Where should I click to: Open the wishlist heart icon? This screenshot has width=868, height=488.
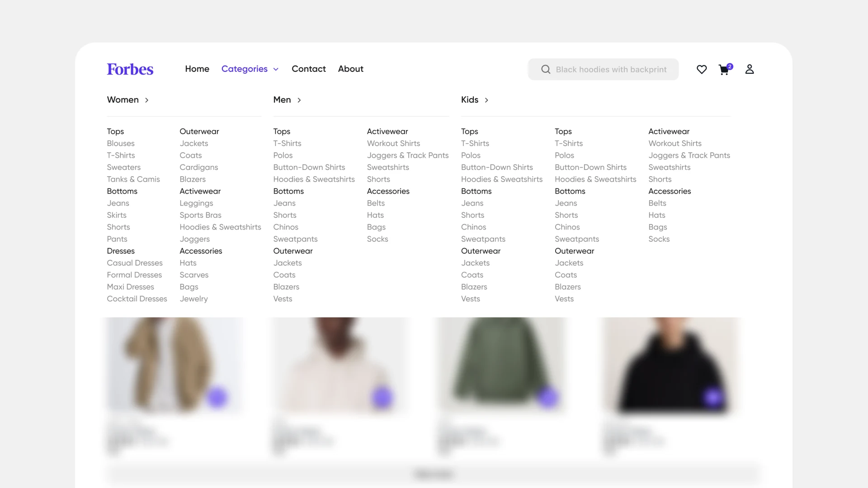coord(702,69)
